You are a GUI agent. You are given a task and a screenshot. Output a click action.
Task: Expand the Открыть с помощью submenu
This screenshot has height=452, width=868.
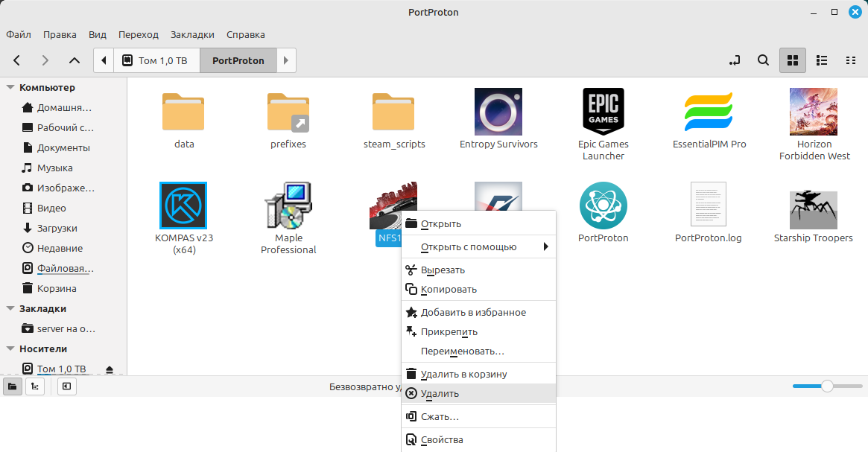tap(478, 246)
